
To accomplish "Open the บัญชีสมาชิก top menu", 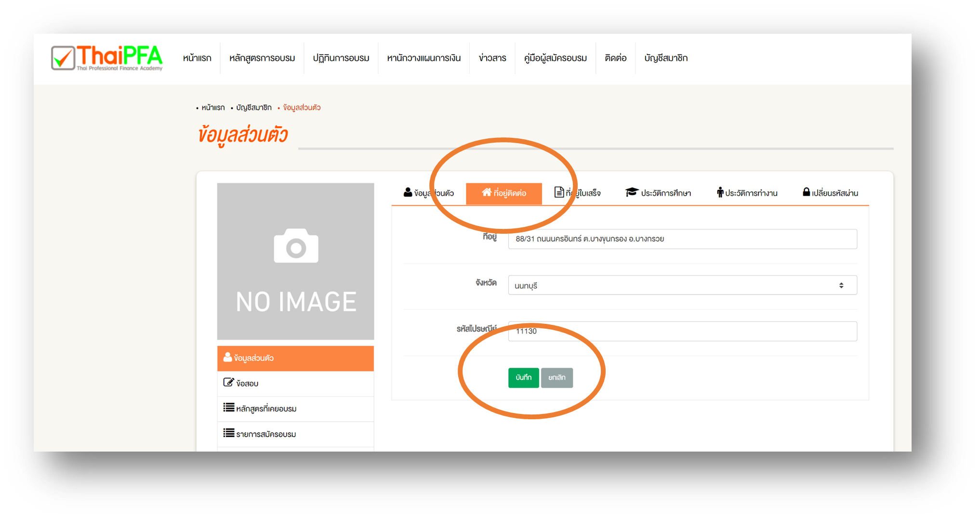I will (x=666, y=58).
